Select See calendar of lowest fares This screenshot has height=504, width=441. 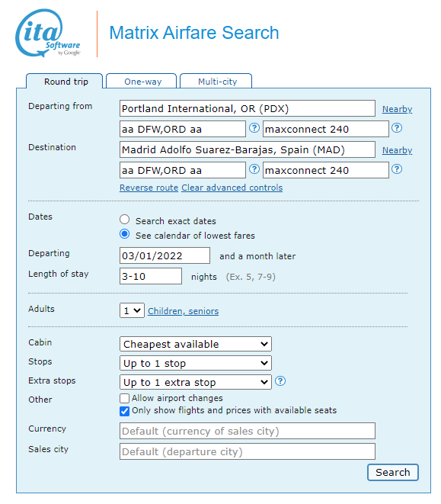pyautogui.click(x=125, y=234)
